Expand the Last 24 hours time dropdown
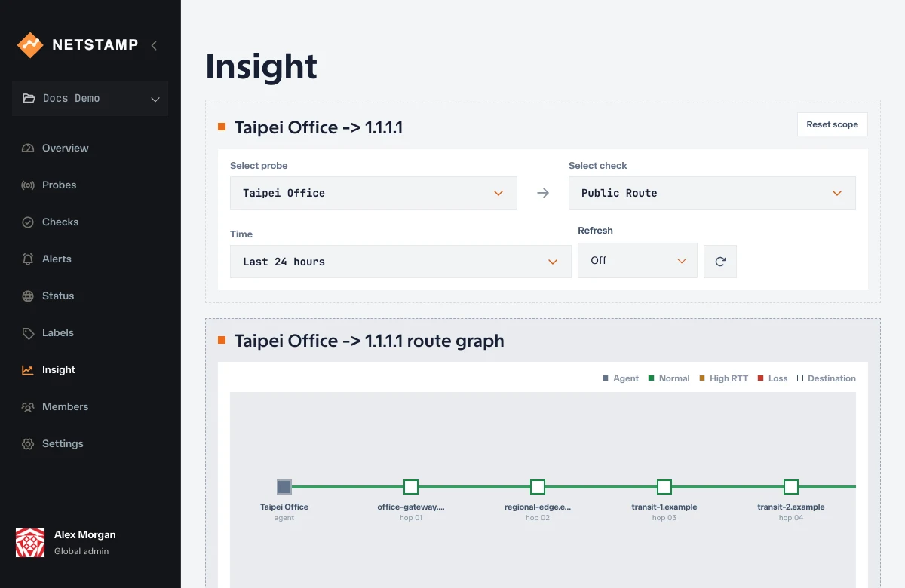This screenshot has height=588, width=905. [400, 262]
